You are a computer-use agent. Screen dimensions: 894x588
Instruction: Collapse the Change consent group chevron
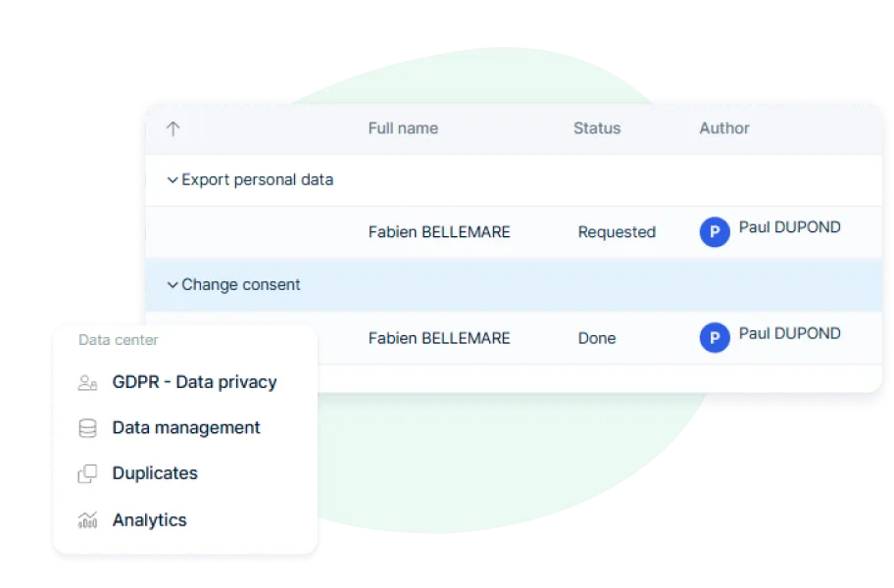pyautogui.click(x=173, y=285)
